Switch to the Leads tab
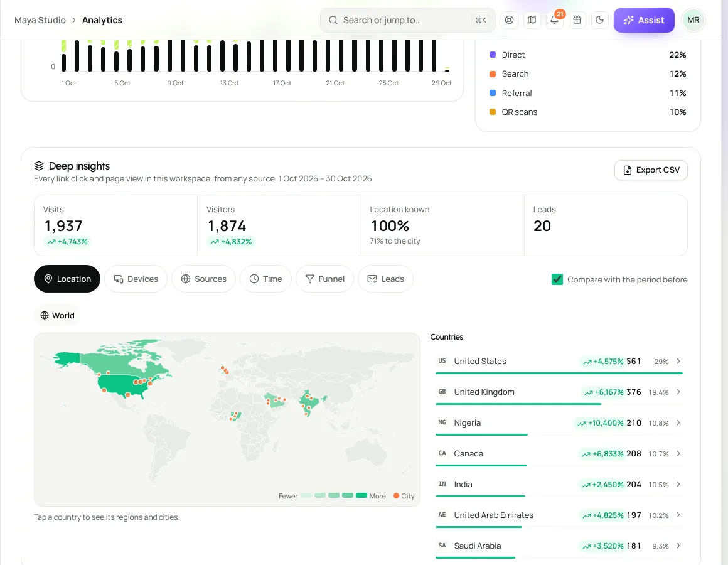Image resolution: width=728 pixels, height=565 pixels. point(385,279)
